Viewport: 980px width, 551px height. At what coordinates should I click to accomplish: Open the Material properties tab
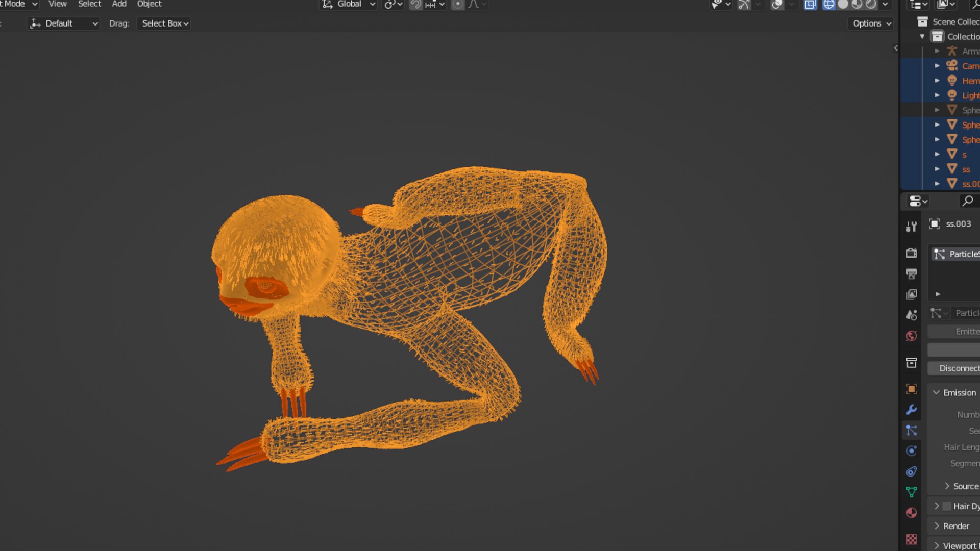point(911,513)
